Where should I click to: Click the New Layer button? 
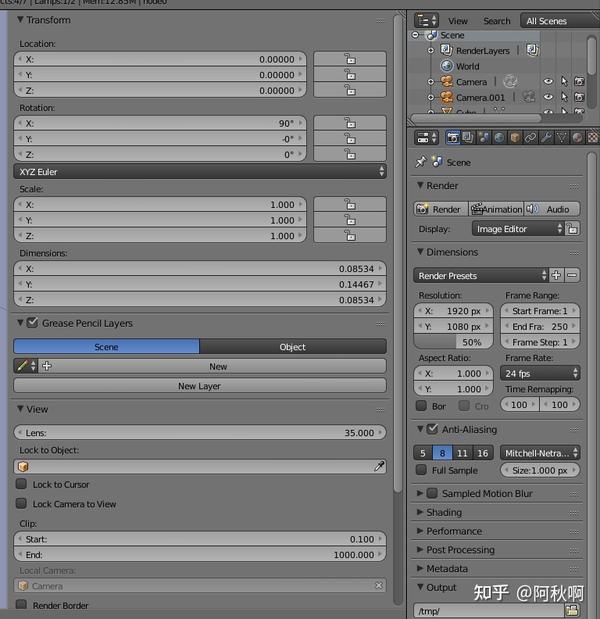[200, 386]
